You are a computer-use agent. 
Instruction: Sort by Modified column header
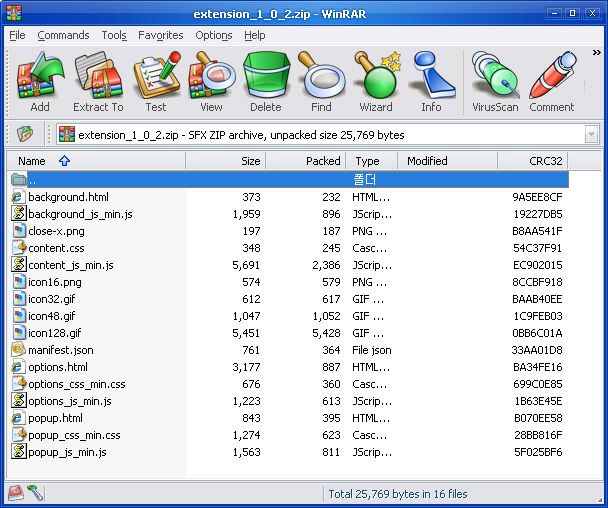click(447, 161)
